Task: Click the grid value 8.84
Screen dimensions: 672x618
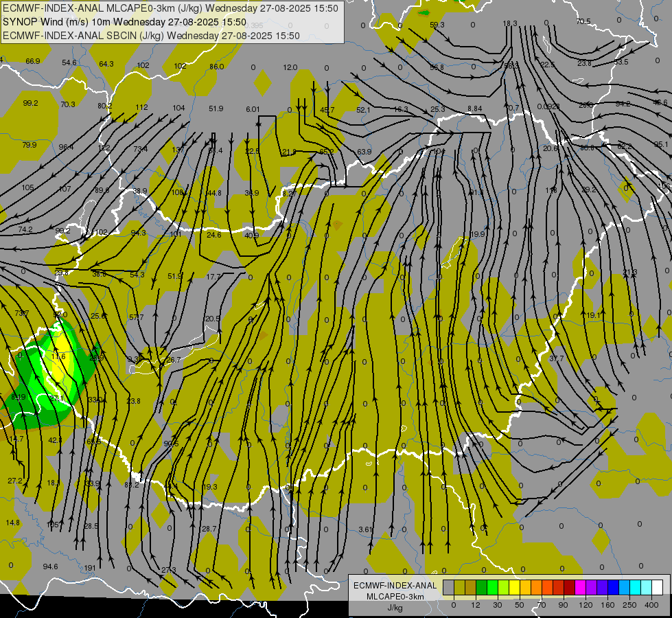Action: click(x=475, y=108)
